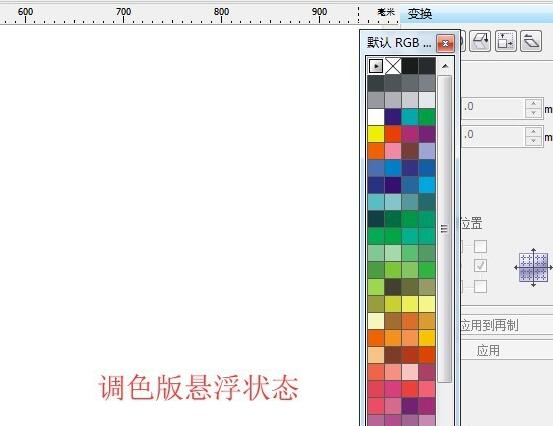Select the Skew transform icon
The height and width of the screenshot is (426, 553).
pyautogui.click(x=531, y=41)
